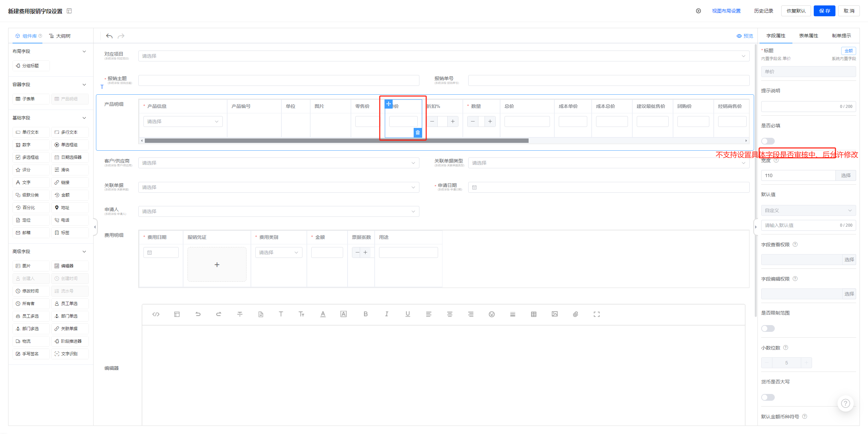This screenshot has height=434, width=868.
Task: Insert emoji in editor
Action: 492,314
